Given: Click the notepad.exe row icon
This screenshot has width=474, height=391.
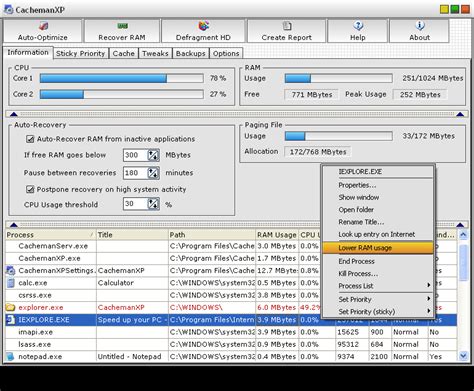Looking at the screenshot, I should click(x=10, y=356).
